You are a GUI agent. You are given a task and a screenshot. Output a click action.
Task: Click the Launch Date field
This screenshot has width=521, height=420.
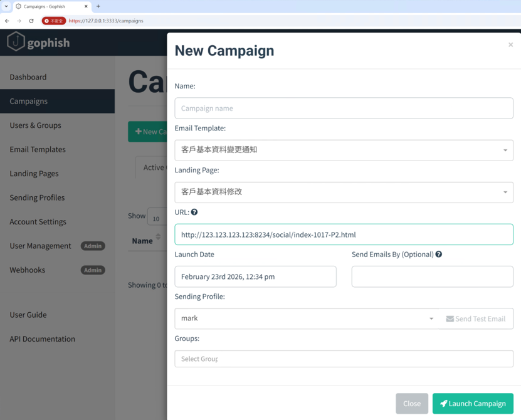[255, 276]
